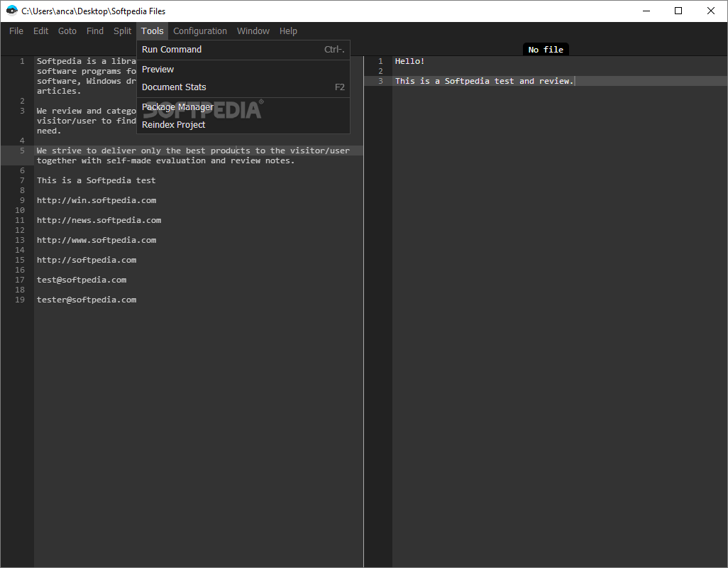The height and width of the screenshot is (568, 728).
Task: Click the 'We strive to deliver' line
Action: (193, 151)
